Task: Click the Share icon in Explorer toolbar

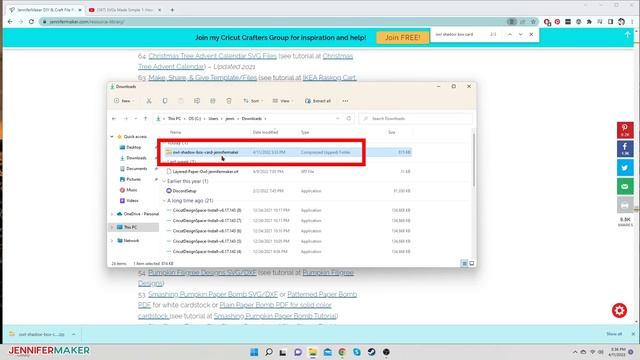Action: pyautogui.click(x=213, y=101)
